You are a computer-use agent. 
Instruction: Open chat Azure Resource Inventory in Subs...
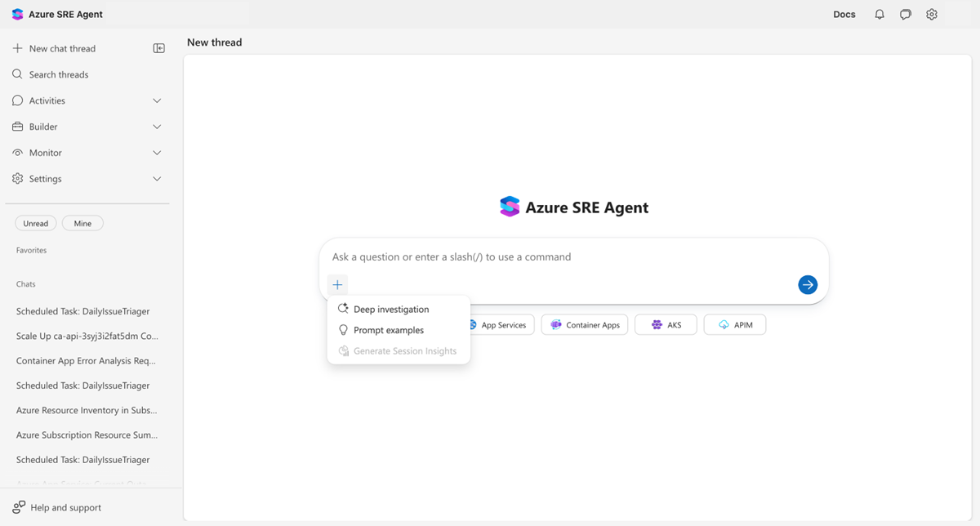[87, 410]
